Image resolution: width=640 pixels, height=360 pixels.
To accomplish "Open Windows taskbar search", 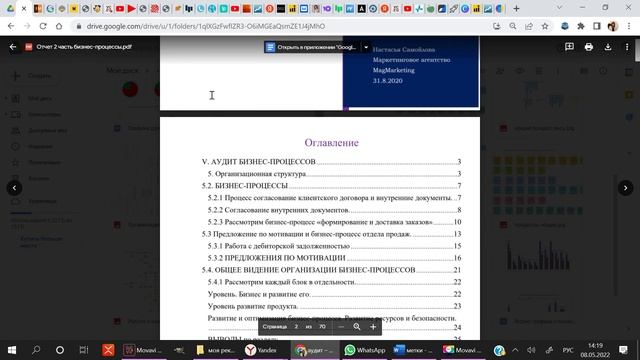I will click(x=36, y=350).
